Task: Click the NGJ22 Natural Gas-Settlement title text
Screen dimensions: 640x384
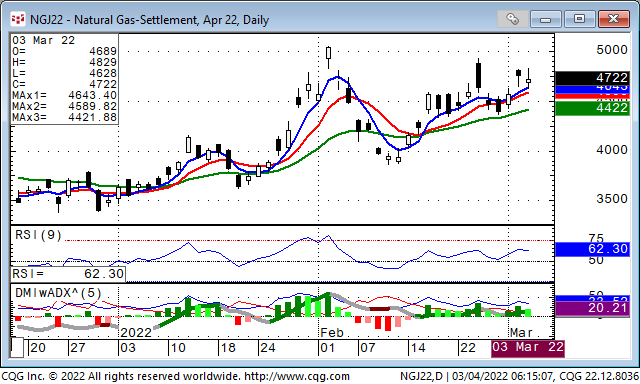Action: coord(149,20)
